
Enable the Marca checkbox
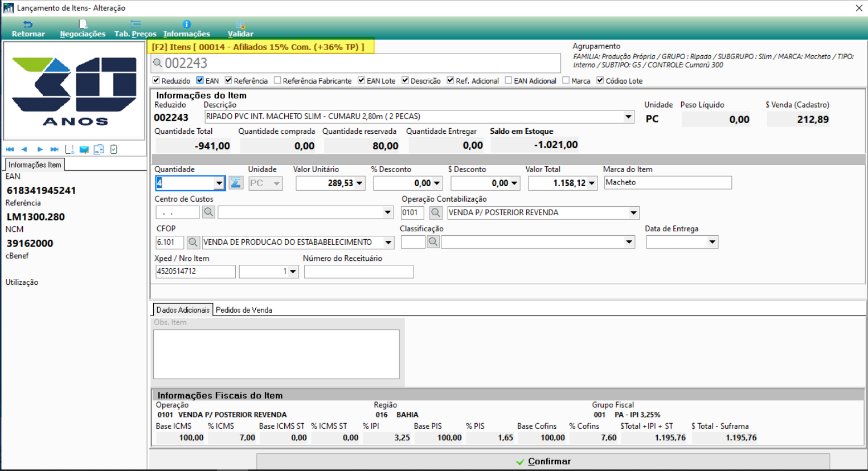click(566, 80)
